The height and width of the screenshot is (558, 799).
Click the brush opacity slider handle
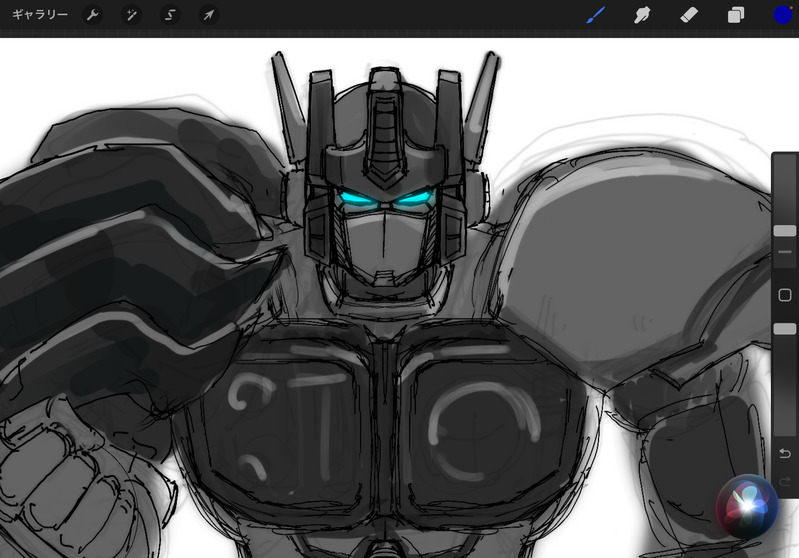tap(785, 329)
